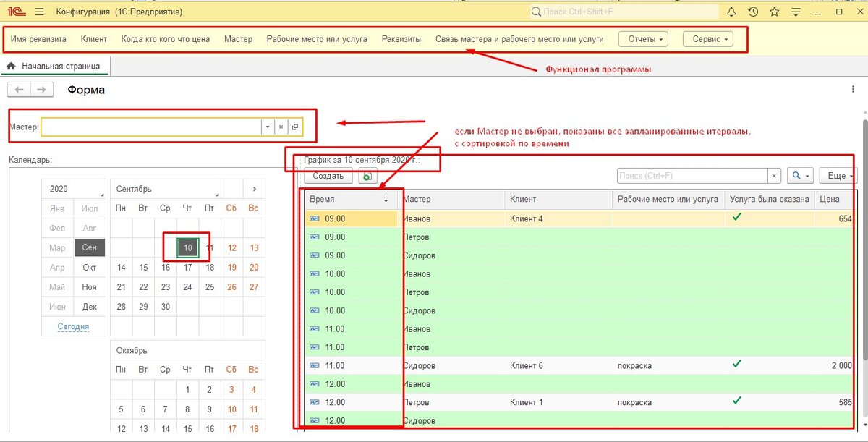The width and height of the screenshot is (868, 442).
Task: Open the Клиент menu item
Action: point(94,39)
